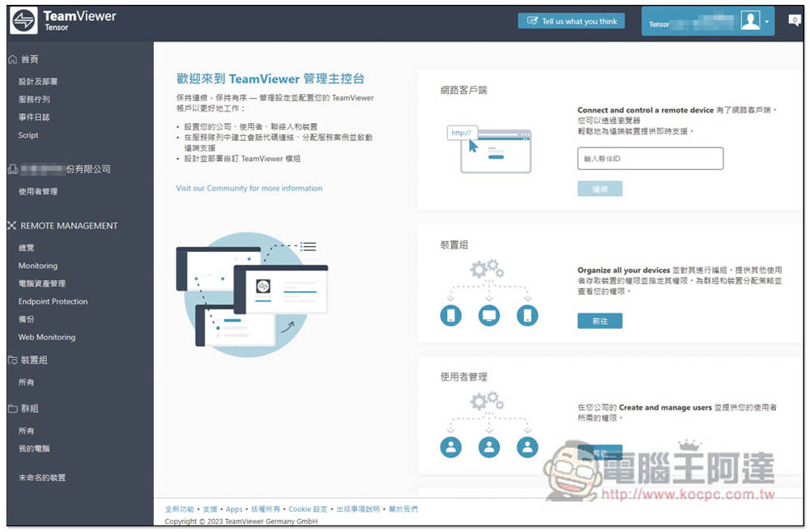
Task: Select 所有 under 群組
Action: pos(27,431)
